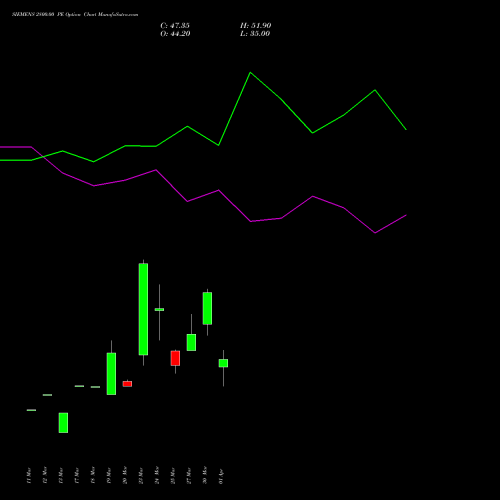The height and width of the screenshot is (500, 500).
Task: Click the 23 Mar date label
Action: pyautogui.click(x=141, y=475)
